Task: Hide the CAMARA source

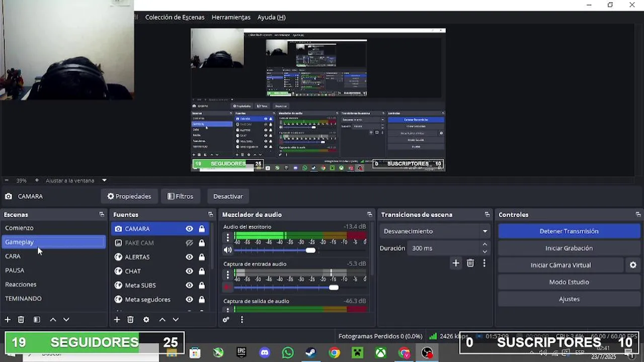Action: 189,229
